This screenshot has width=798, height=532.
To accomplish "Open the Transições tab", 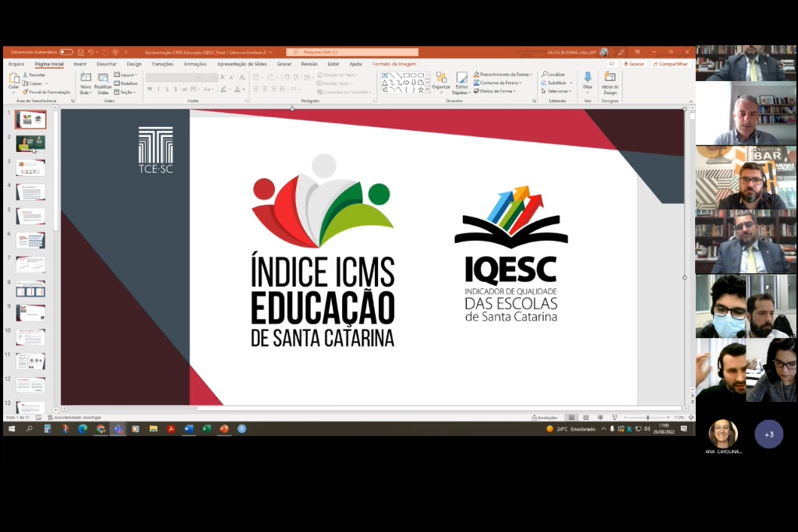I will [162, 64].
